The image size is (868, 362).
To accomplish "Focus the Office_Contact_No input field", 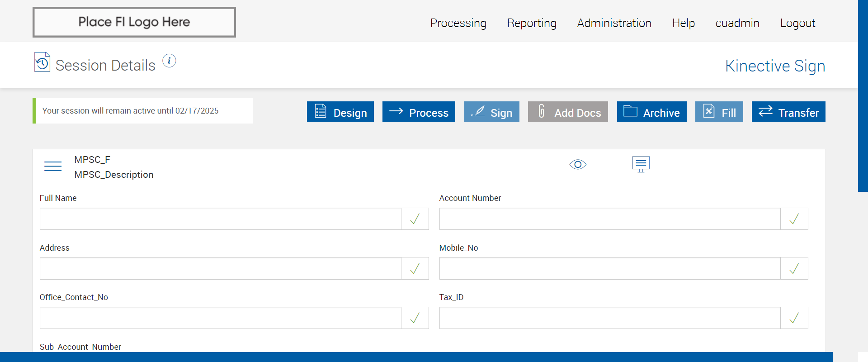I will [221, 318].
